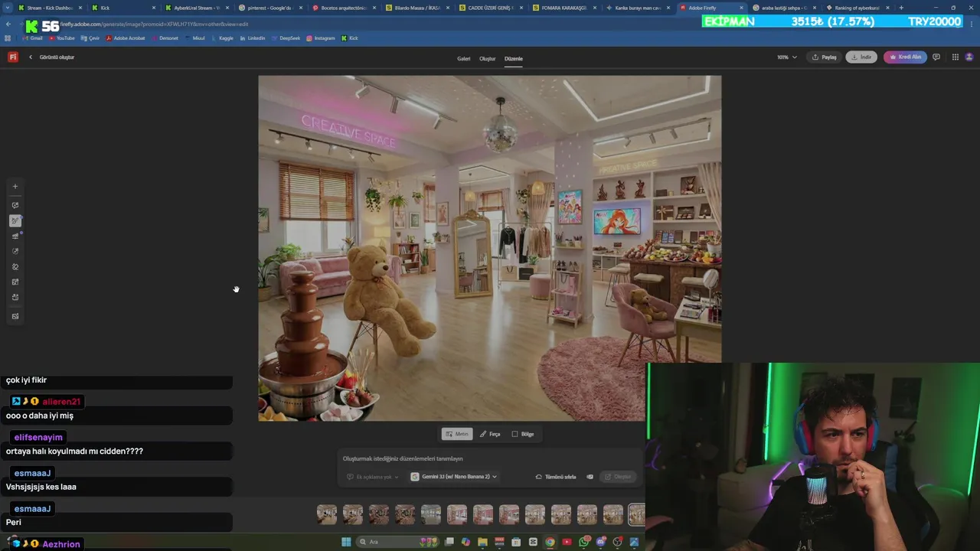Open the 101% zoom level dropdown
Image resolution: width=980 pixels, height=551 pixels.
[x=786, y=57]
